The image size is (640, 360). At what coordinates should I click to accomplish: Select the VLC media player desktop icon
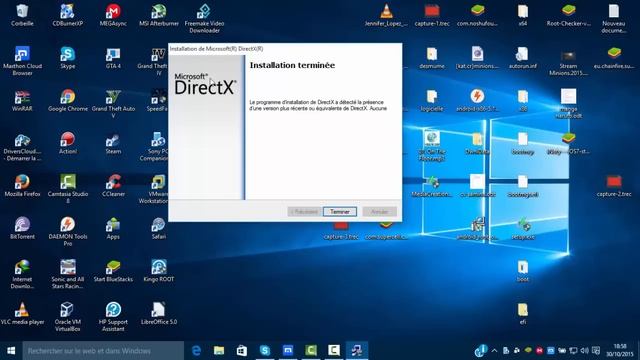(x=22, y=314)
